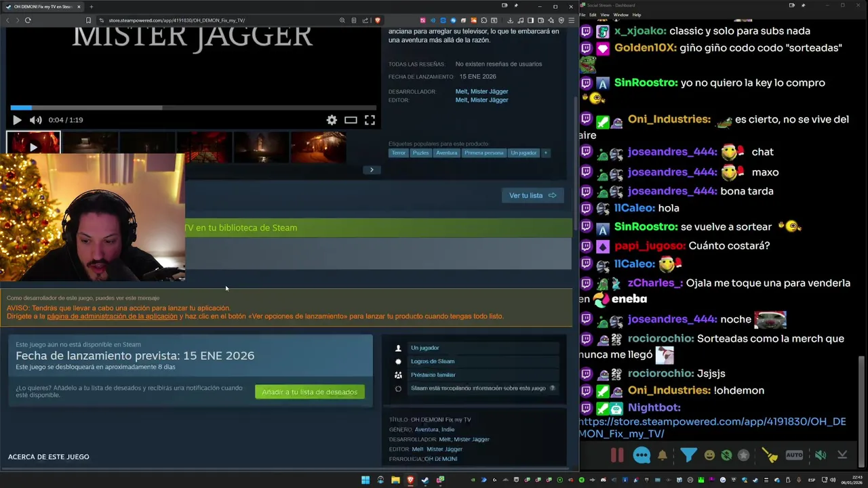Click ESP language indicator in tray
Image resolution: width=868 pixels, height=488 pixels.
click(812, 481)
